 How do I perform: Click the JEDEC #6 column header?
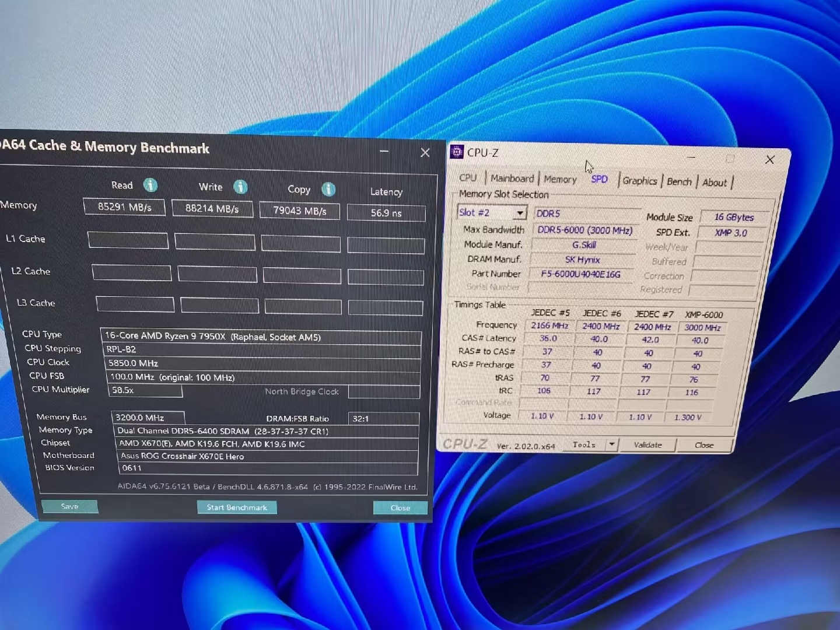click(x=602, y=313)
